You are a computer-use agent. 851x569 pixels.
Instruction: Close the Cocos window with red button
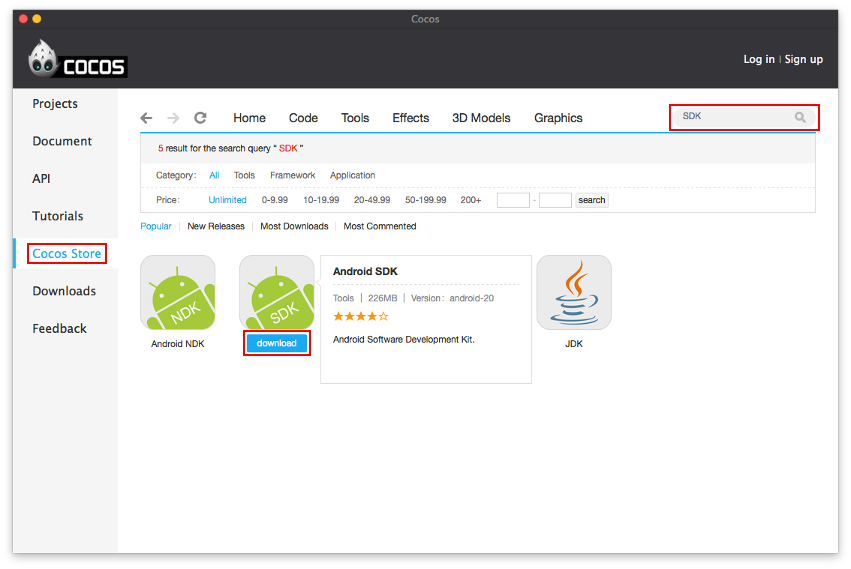pos(23,19)
